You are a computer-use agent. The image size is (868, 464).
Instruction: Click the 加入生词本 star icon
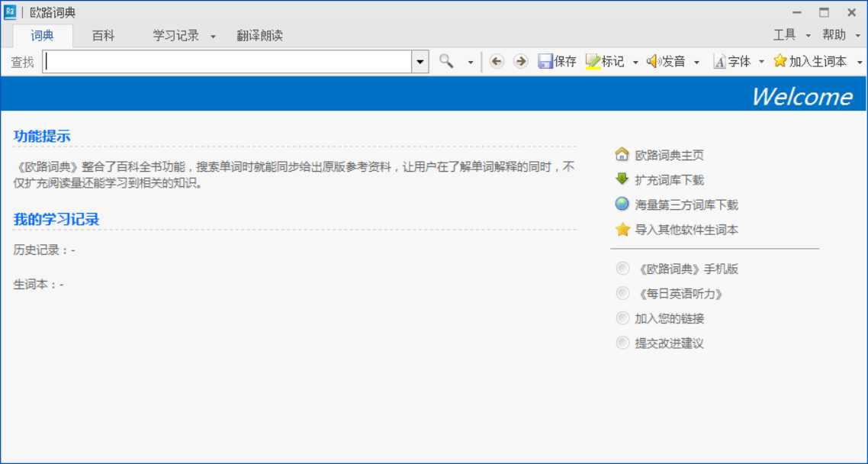pyautogui.click(x=780, y=61)
